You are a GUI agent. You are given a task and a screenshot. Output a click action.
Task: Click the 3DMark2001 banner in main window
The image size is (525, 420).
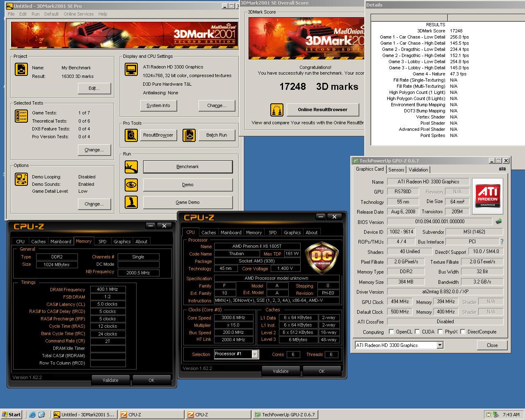(x=124, y=35)
